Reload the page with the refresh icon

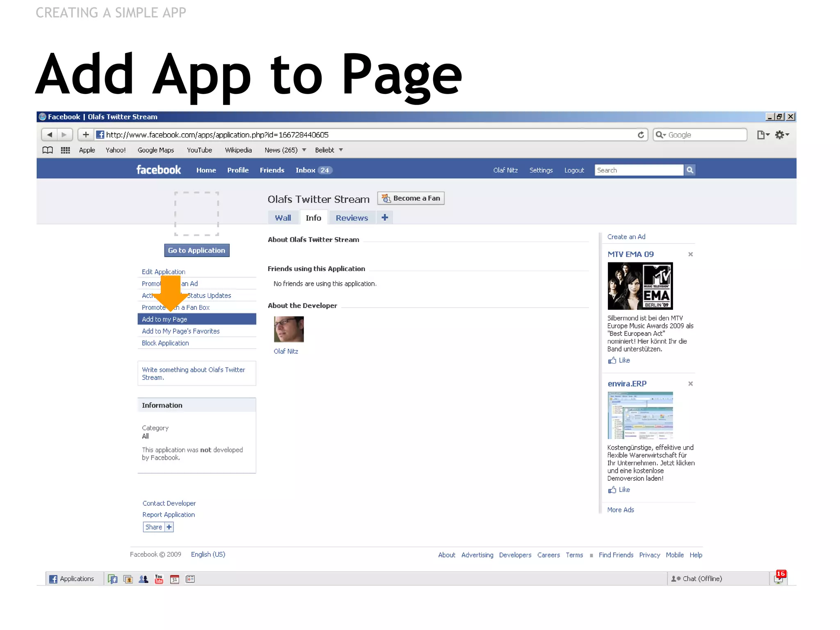[x=641, y=135]
